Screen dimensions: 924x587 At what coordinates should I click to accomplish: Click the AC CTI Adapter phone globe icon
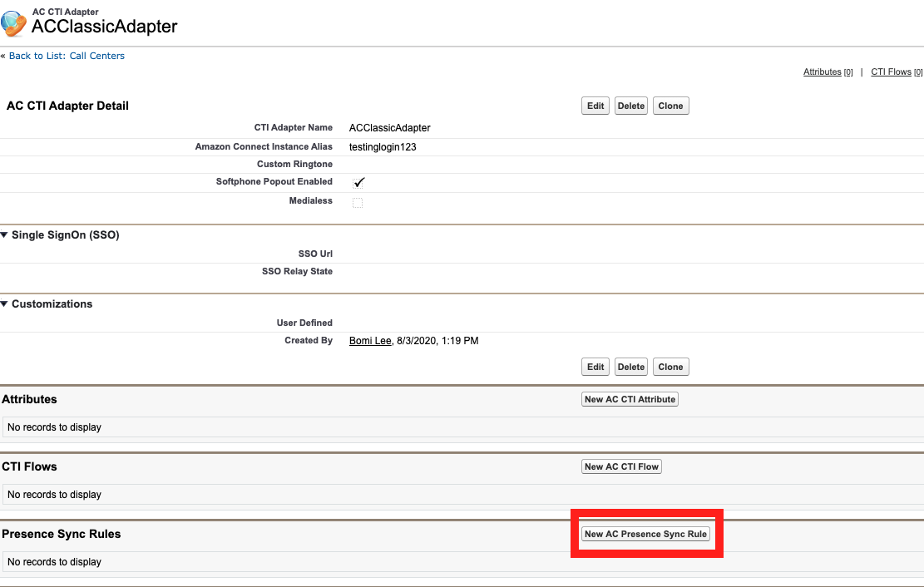[13, 23]
